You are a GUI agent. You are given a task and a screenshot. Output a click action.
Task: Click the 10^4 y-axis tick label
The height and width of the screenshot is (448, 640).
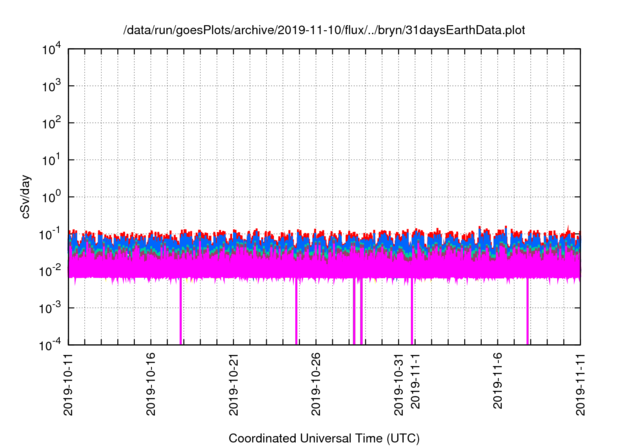52,49
